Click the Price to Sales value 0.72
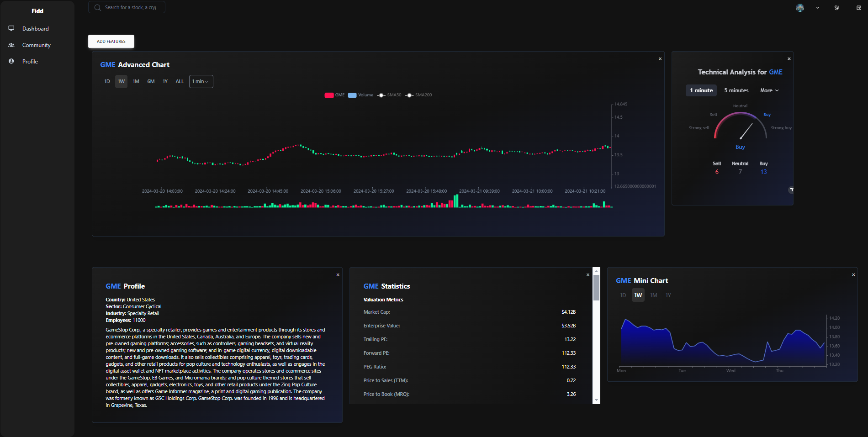Screen dimensions: 868x437 tap(571, 380)
